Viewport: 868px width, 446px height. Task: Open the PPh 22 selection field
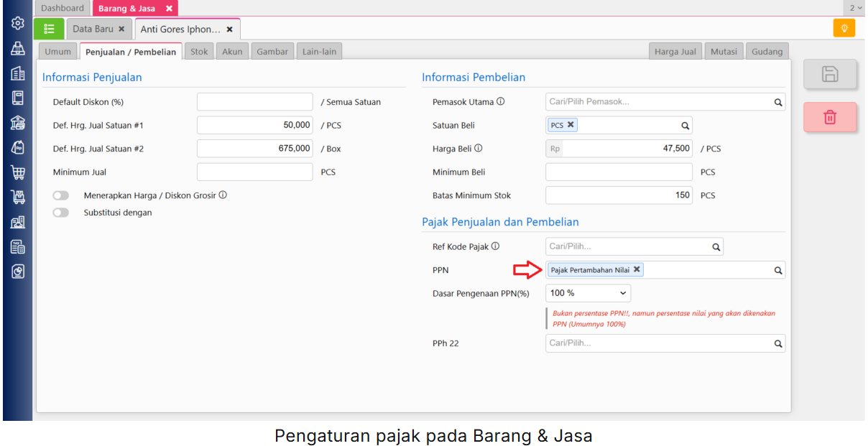[665, 343]
